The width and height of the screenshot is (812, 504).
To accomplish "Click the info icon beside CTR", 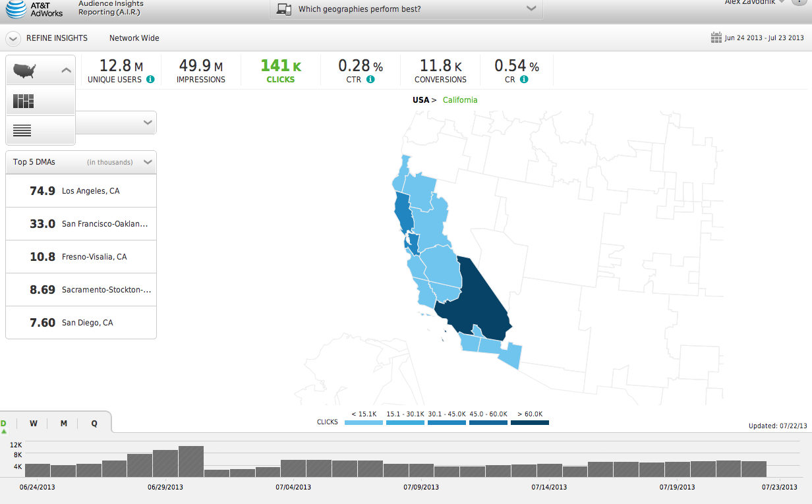I will [372, 79].
